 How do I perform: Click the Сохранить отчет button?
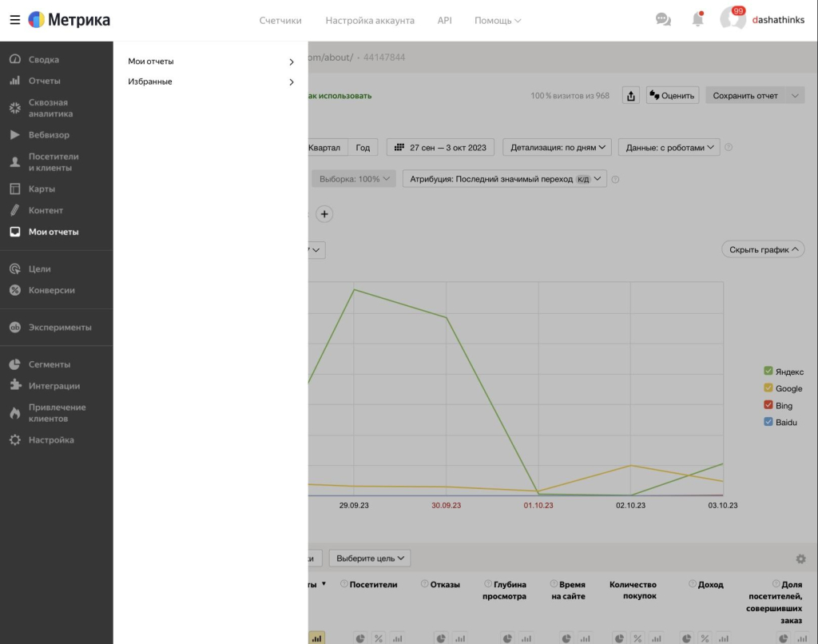[x=745, y=96]
